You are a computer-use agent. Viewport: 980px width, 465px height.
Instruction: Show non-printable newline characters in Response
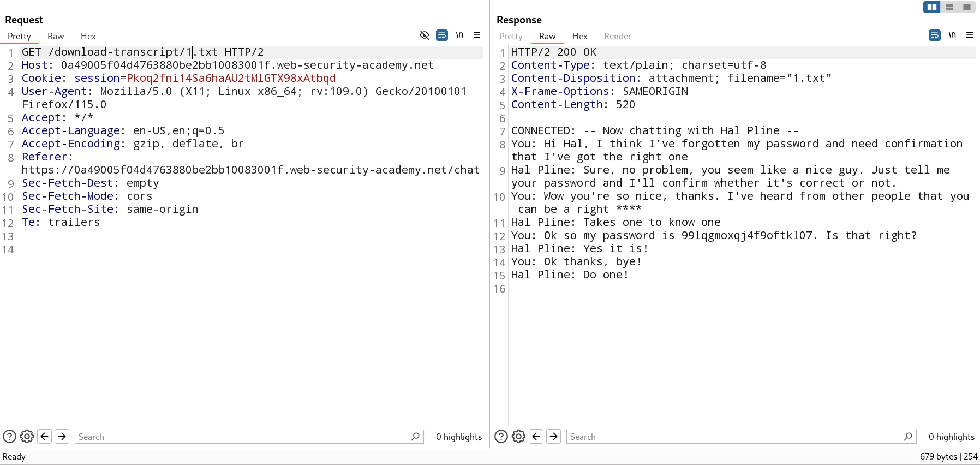[x=952, y=35]
